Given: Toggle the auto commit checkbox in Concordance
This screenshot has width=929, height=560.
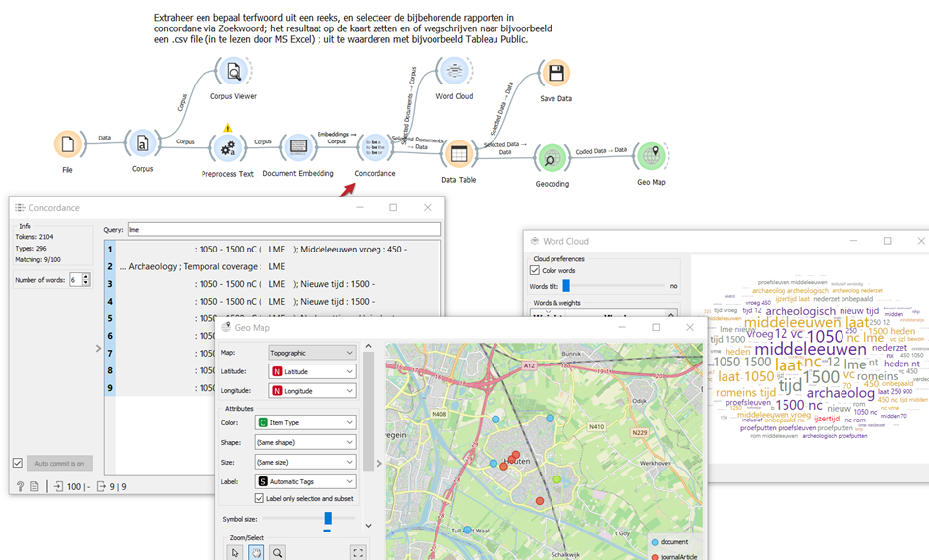Looking at the screenshot, I should [x=18, y=463].
